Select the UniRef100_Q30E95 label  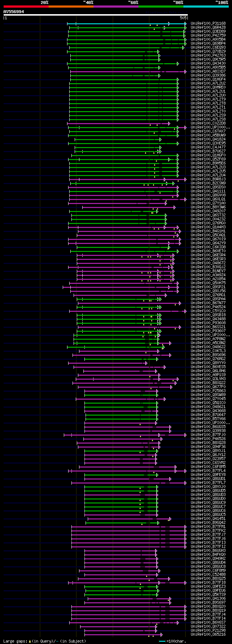point(208,143)
